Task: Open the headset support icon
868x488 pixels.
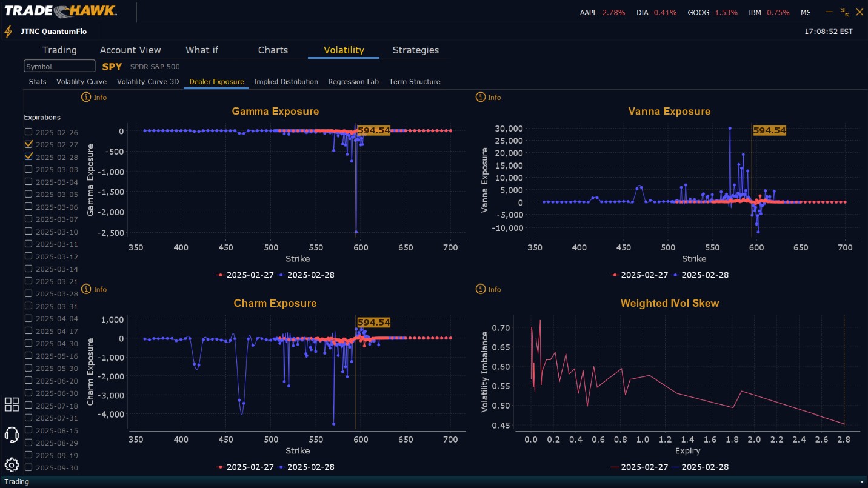Action: point(12,435)
